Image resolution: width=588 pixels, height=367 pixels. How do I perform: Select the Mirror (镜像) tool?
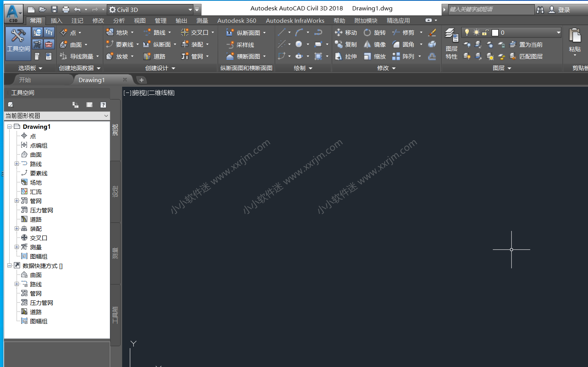tap(375, 44)
